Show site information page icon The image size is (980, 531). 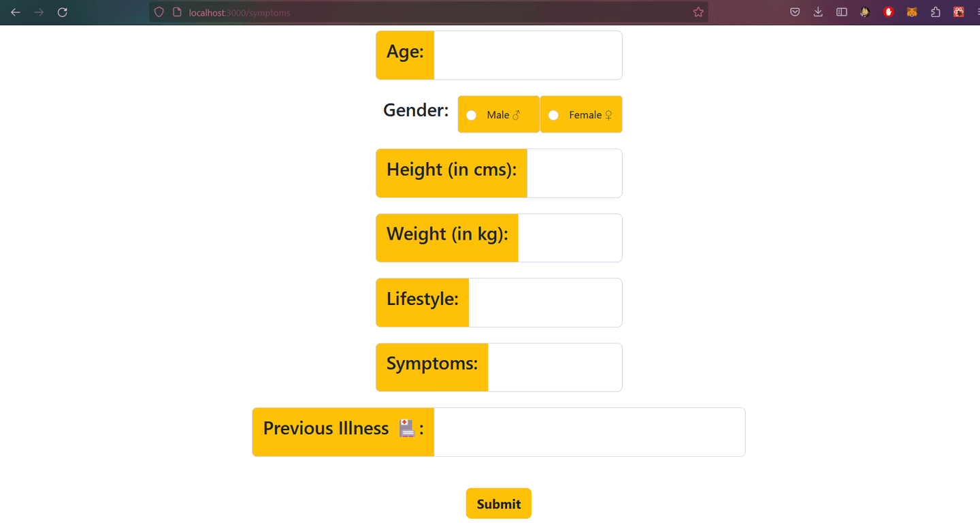point(177,12)
